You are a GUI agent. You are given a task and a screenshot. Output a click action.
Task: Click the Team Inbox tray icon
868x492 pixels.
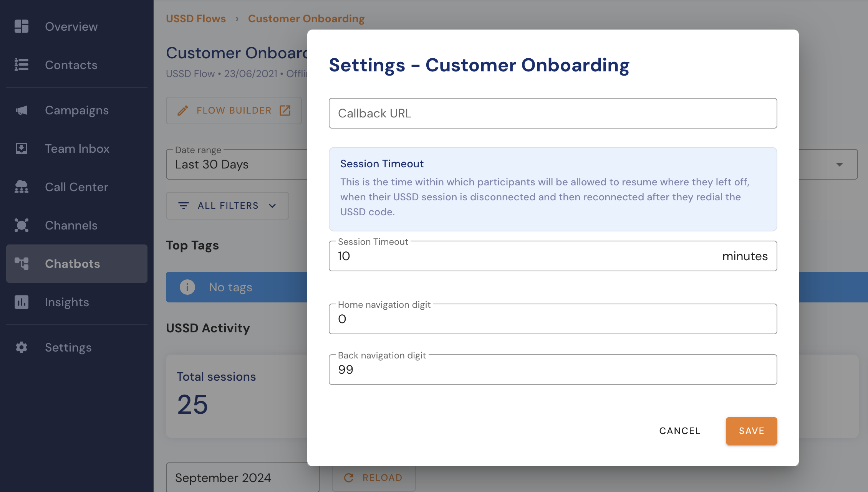coord(22,148)
